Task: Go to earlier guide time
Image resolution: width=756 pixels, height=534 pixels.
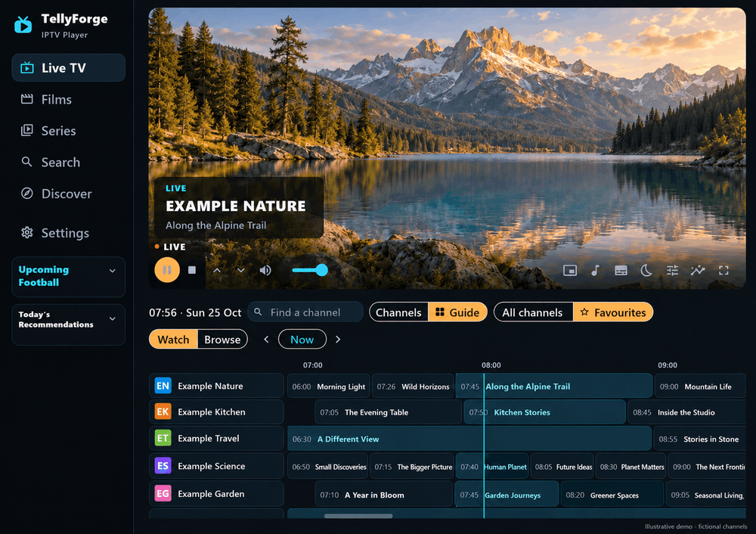Action: click(x=266, y=339)
